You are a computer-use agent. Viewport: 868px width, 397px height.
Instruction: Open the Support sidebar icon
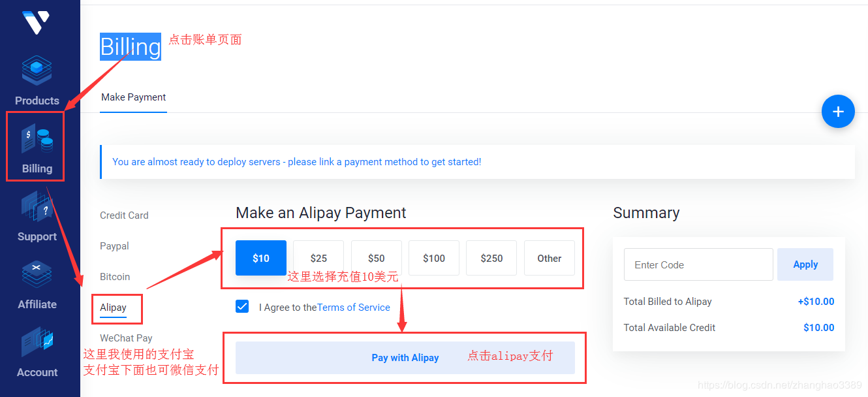(x=37, y=209)
